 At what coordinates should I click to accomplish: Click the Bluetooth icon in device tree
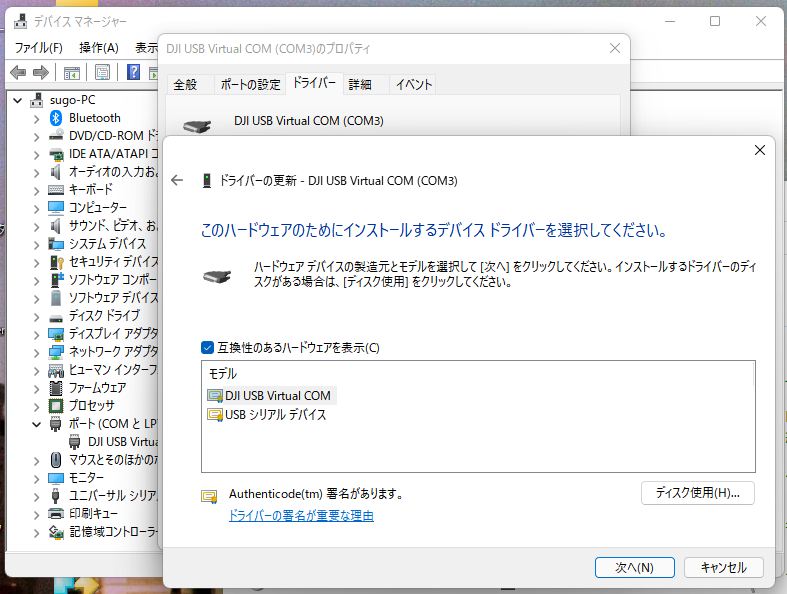56,118
